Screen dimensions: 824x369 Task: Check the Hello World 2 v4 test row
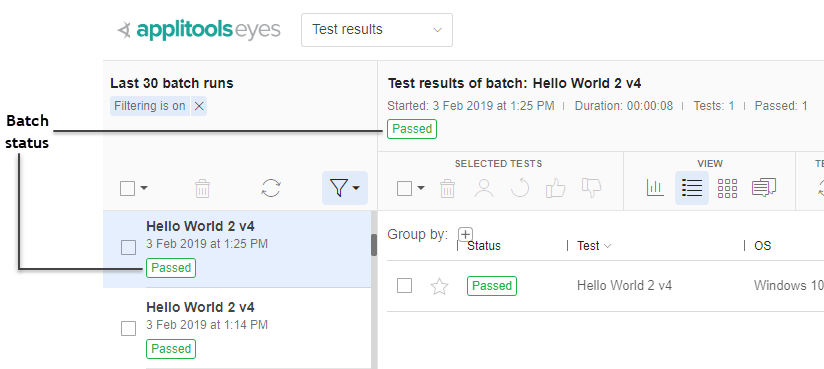[405, 286]
